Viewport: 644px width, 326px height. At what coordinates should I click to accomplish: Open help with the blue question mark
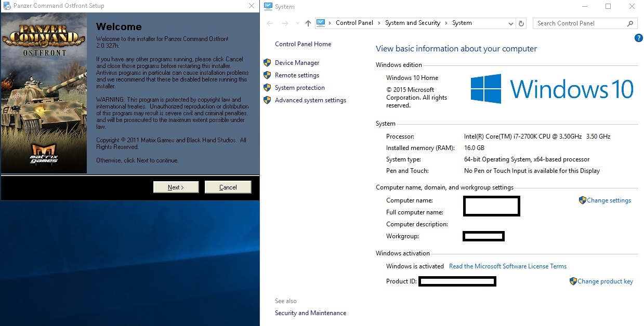(x=639, y=38)
